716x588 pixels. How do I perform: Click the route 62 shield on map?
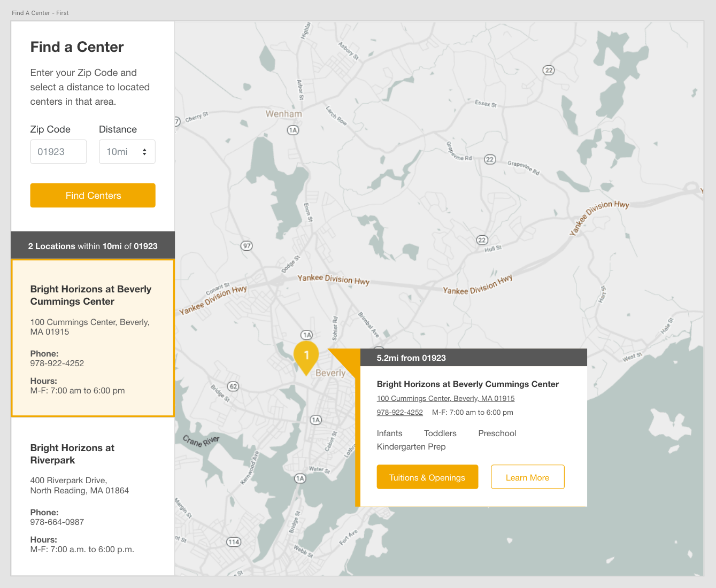pos(233,386)
